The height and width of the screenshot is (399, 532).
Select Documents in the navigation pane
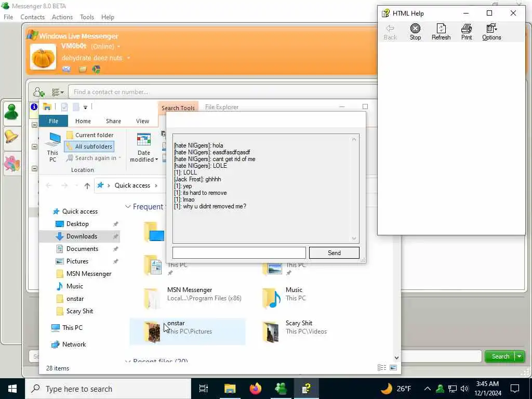click(82, 249)
